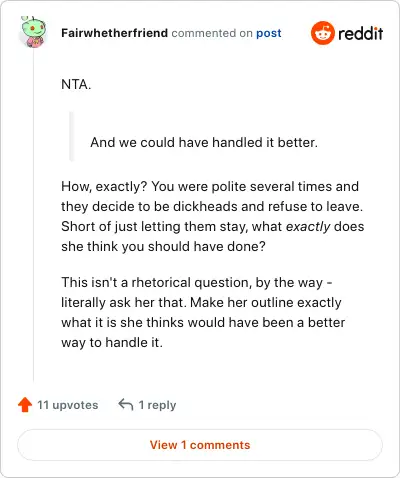Click Fairwhetherfriend's Snoo avatar

32,32
